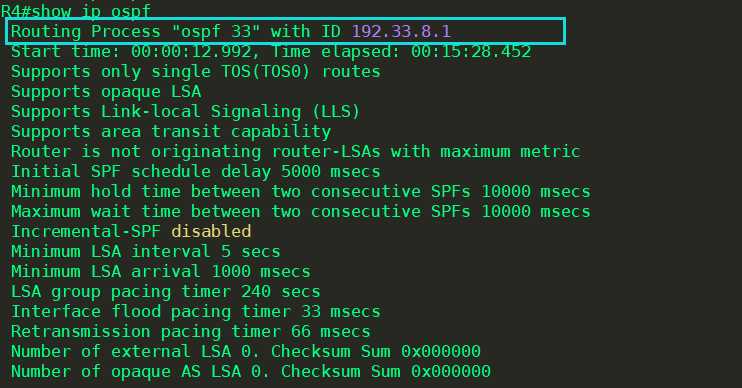Image resolution: width=742 pixels, height=388 pixels.
Task: Click the highlighted Routing Process 'ospf 33' line
Action: tap(285, 32)
